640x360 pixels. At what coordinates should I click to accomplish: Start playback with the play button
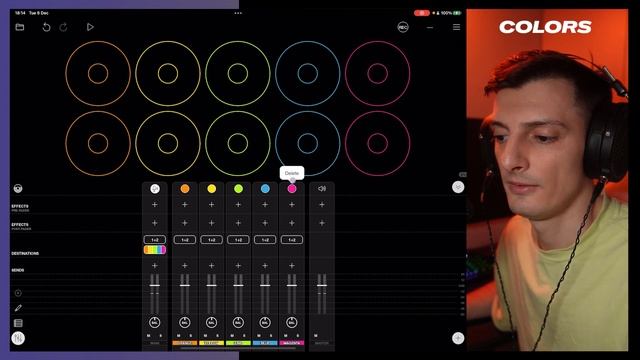90,27
